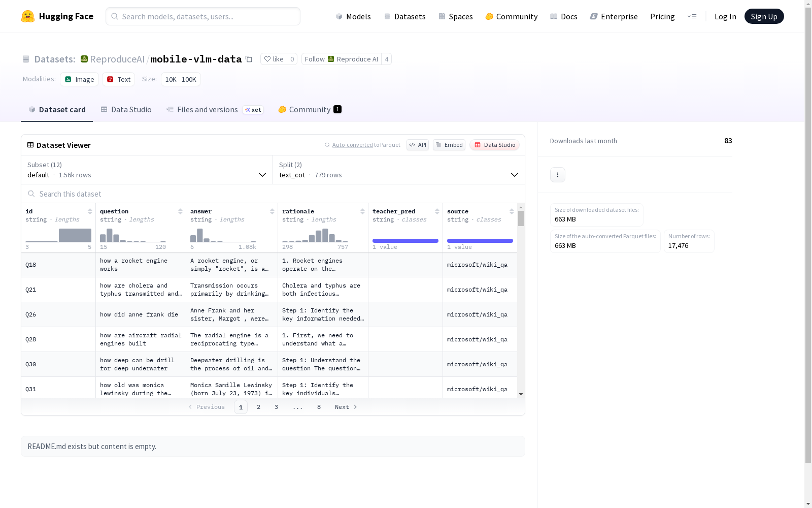Go to Pricing page
The width and height of the screenshot is (812, 508).
pos(662,16)
